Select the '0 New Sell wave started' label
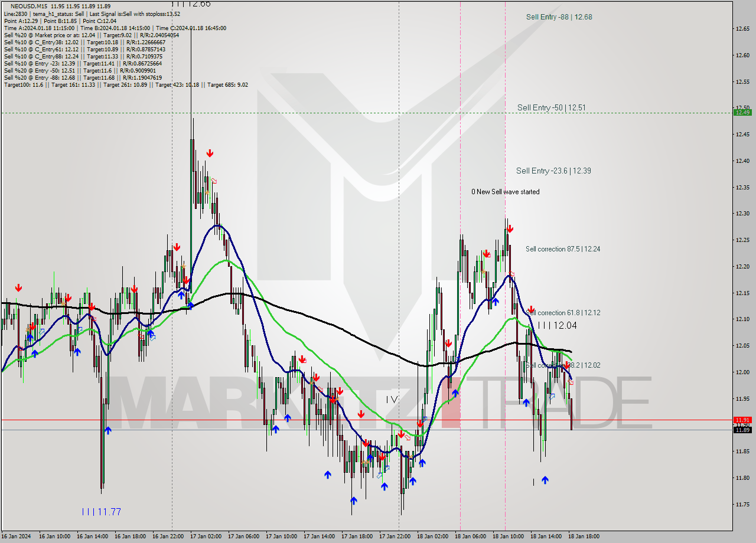 tap(505, 192)
